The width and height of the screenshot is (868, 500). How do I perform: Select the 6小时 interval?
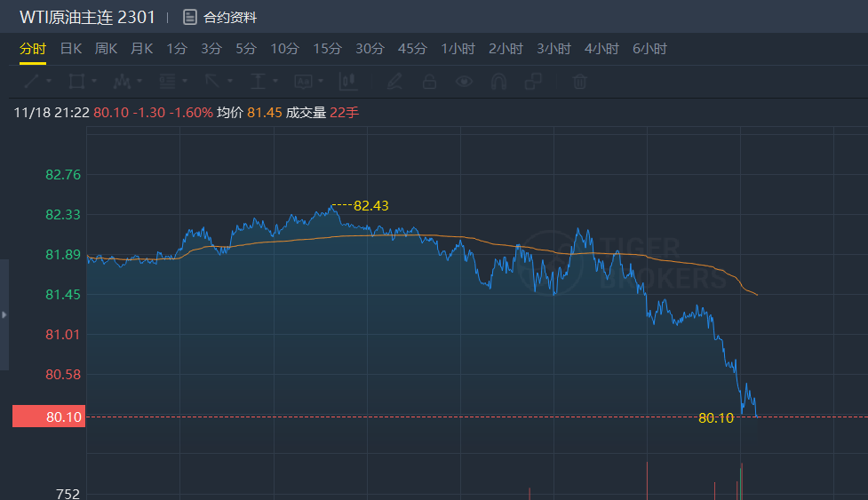650,49
